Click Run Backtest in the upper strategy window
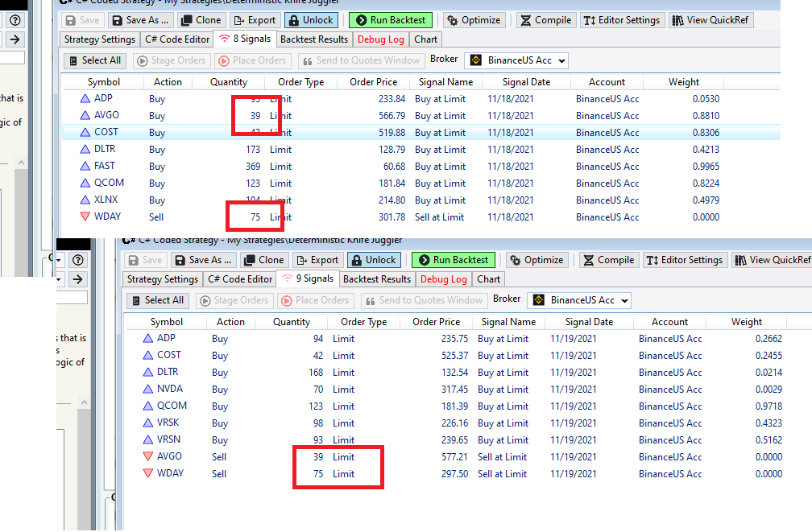Viewport: 812px width, 532px height. click(391, 20)
